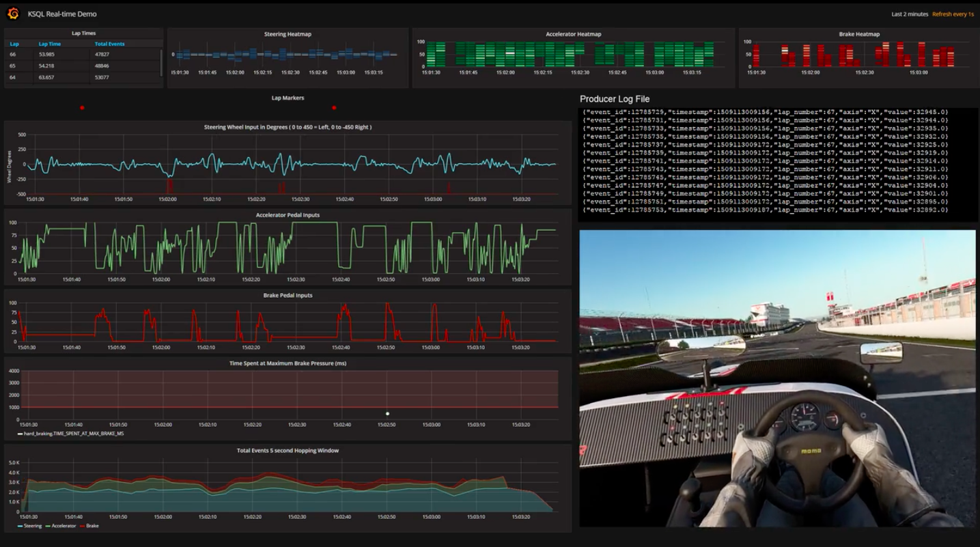Toggle the Brake series in the legend

pyautogui.click(x=89, y=526)
